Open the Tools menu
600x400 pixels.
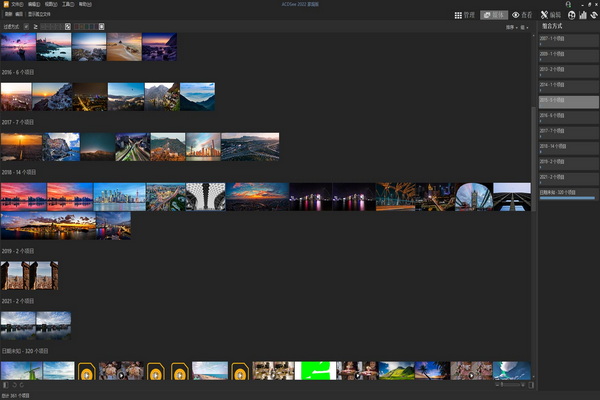[x=68, y=4]
